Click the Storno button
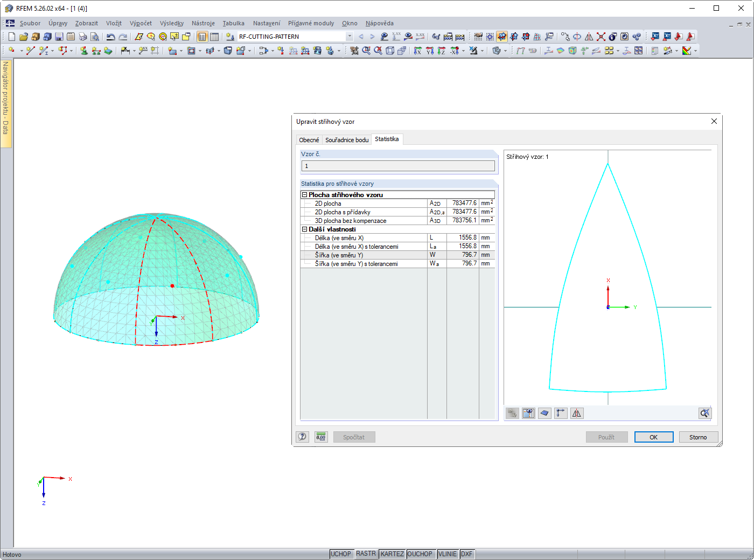 coord(697,437)
